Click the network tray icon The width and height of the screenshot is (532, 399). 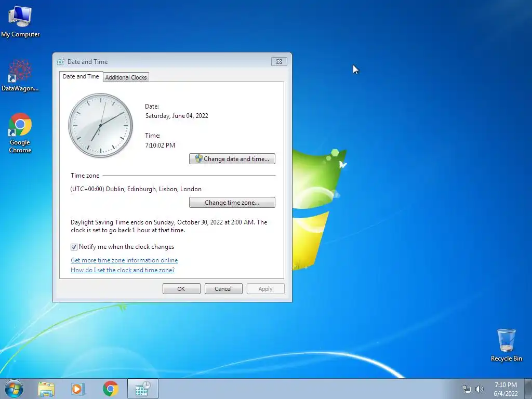467,389
